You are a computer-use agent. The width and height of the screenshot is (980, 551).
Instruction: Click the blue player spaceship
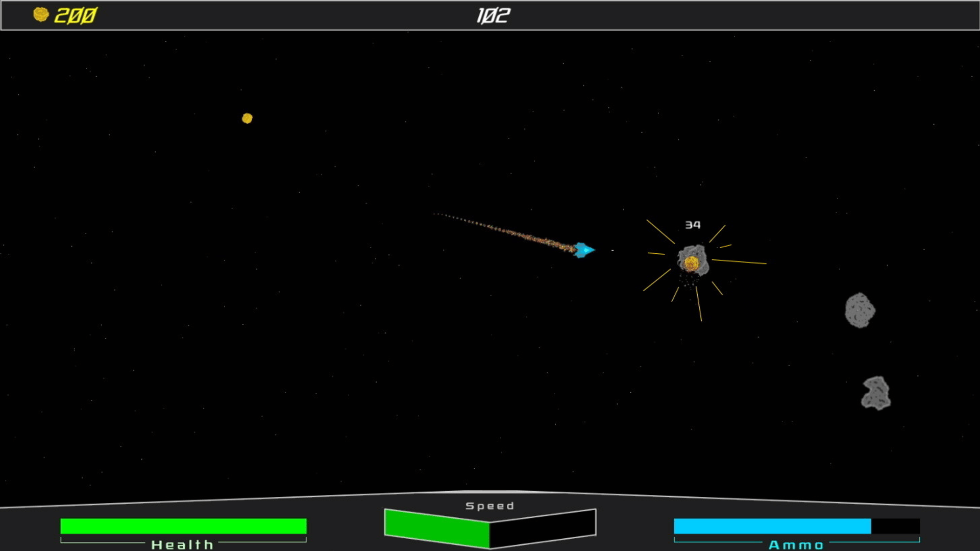pos(583,250)
